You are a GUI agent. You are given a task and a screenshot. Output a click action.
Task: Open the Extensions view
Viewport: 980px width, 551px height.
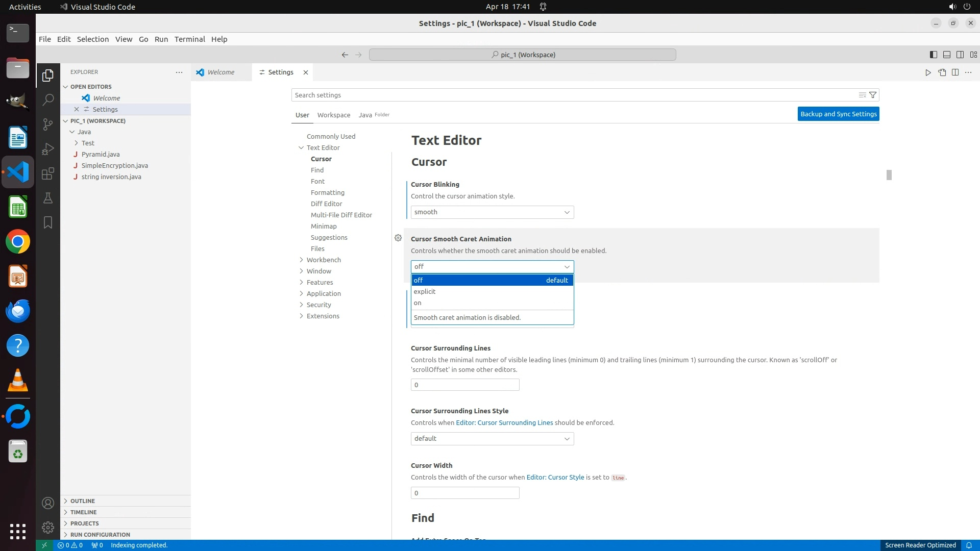click(x=48, y=173)
